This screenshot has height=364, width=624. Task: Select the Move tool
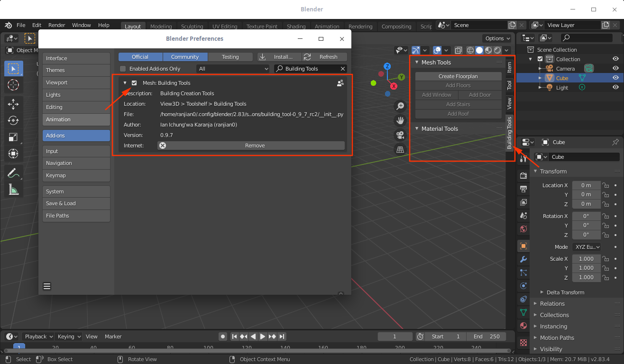(13, 104)
